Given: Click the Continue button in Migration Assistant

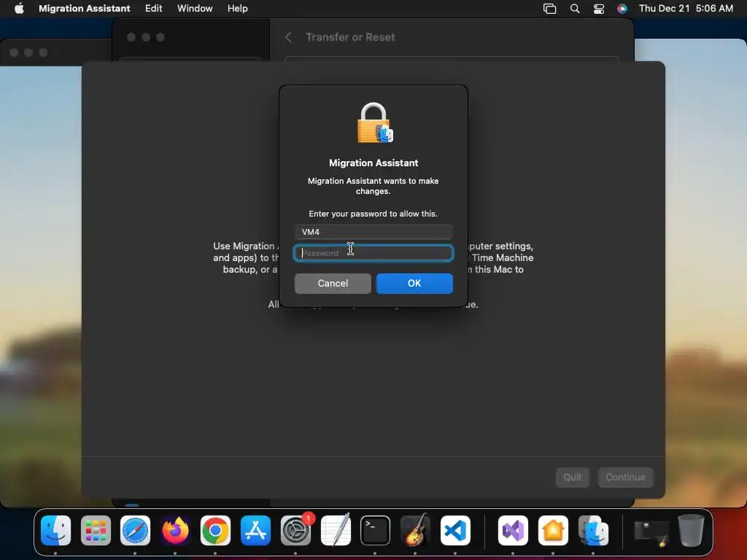Looking at the screenshot, I should (625, 477).
